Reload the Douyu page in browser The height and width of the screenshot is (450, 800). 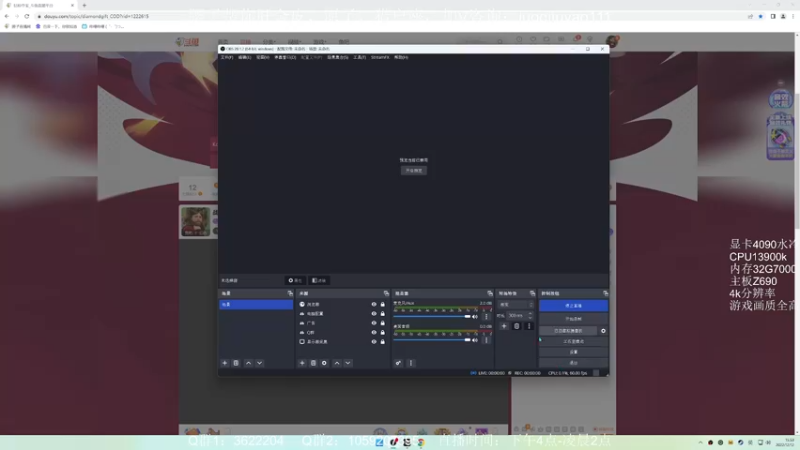[27, 16]
